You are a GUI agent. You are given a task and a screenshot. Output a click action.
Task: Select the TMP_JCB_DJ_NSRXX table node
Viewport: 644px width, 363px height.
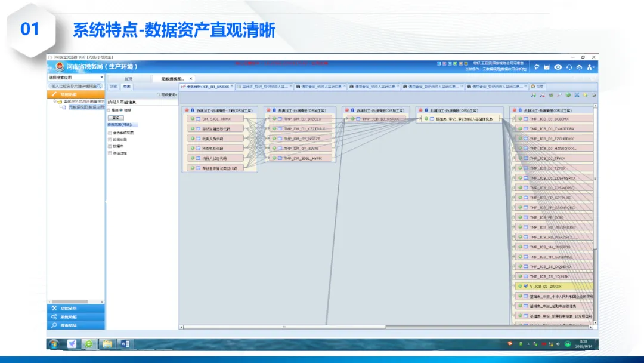377,119
